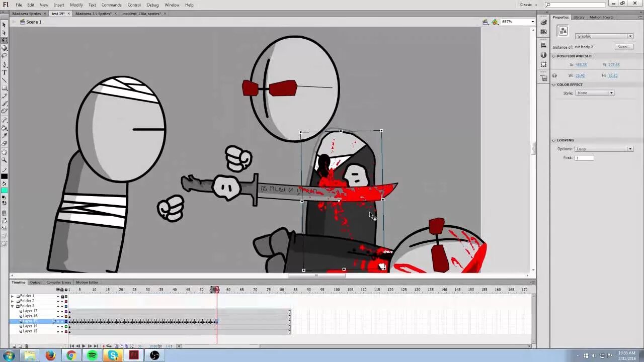Select the Zoom magnifier tool
644x362 pixels.
pos(4,160)
